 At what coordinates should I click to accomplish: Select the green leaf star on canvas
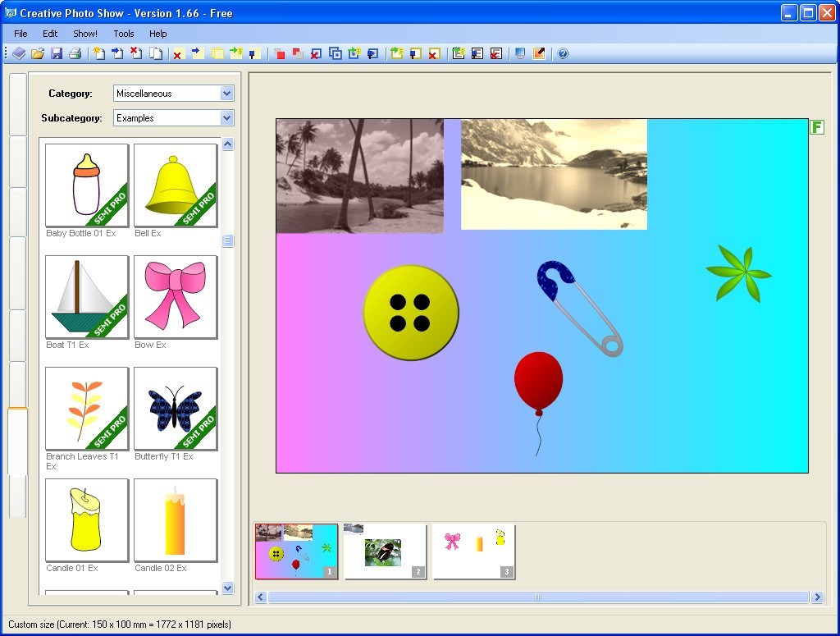pos(739,273)
